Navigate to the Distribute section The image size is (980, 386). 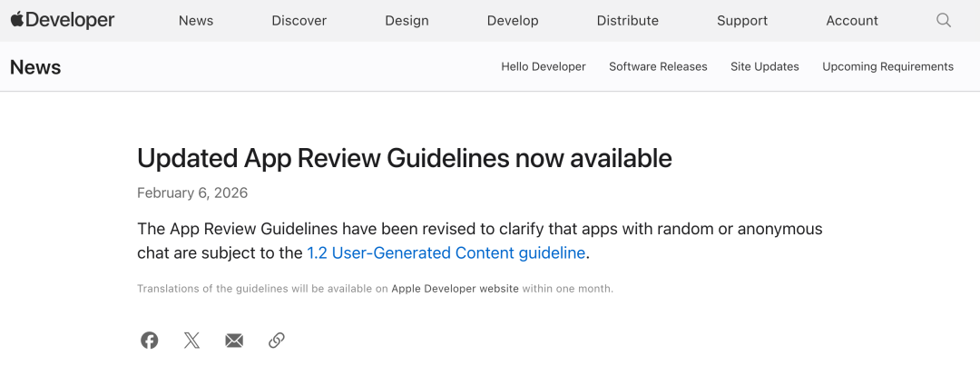coord(627,21)
